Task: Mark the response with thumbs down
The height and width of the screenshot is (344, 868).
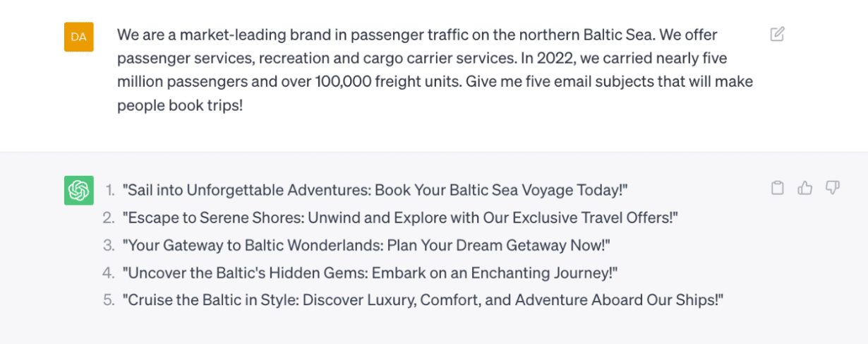Action: 833,188
